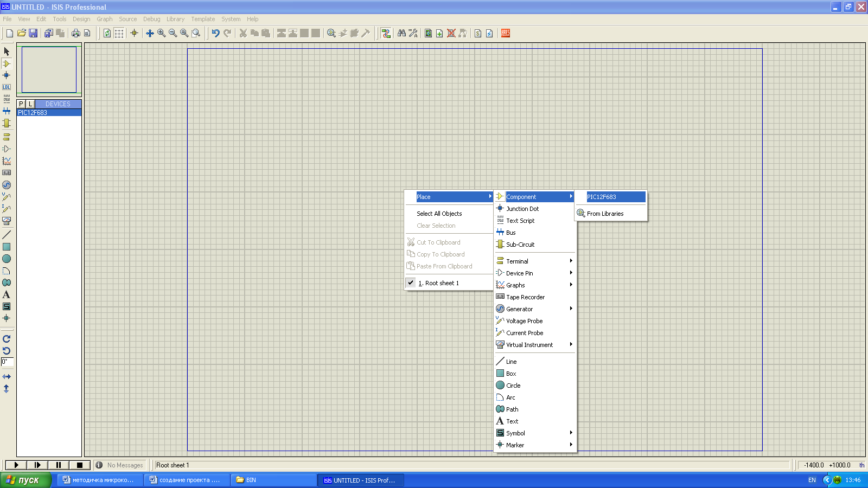Select the 2D text tool in sidebar

(x=7, y=294)
